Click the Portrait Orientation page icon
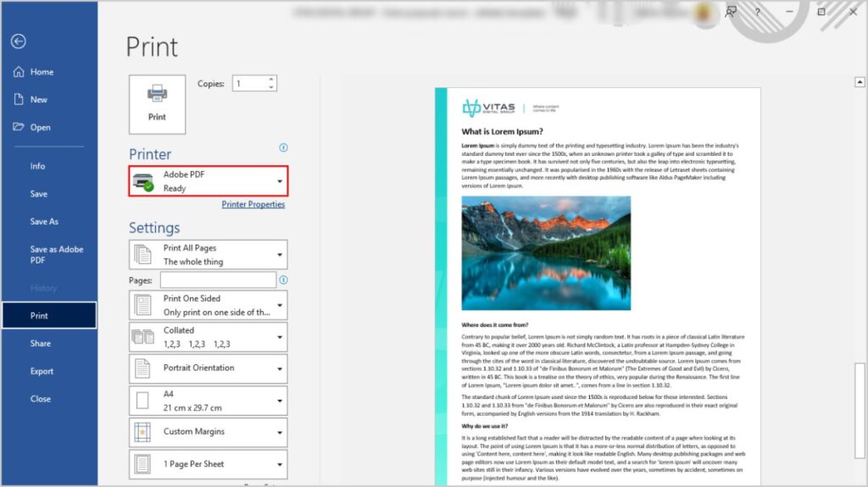The width and height of the screenshot is (868, 487). pos(142,368)
